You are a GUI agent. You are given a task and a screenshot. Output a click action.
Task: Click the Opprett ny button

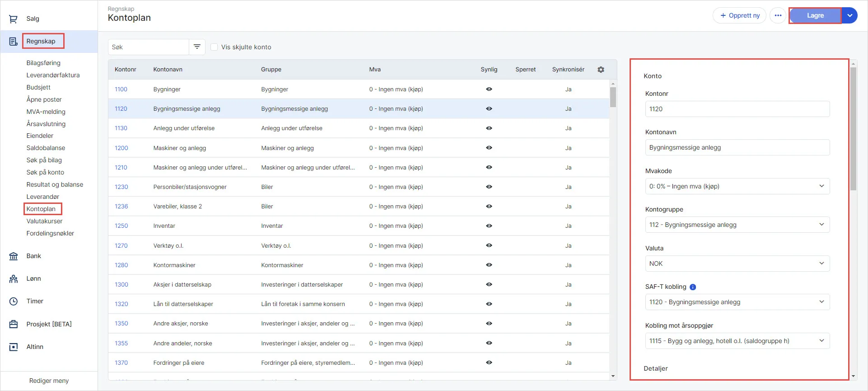(739, 15)
